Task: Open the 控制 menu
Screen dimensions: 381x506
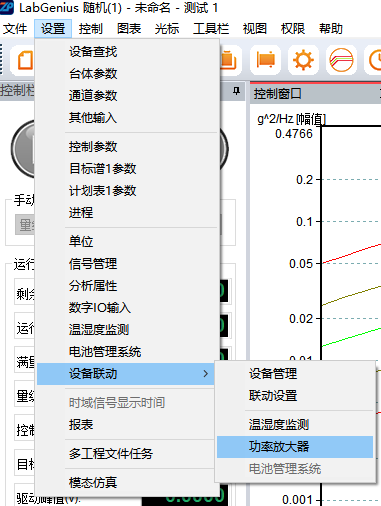Action: pos(90,29)
